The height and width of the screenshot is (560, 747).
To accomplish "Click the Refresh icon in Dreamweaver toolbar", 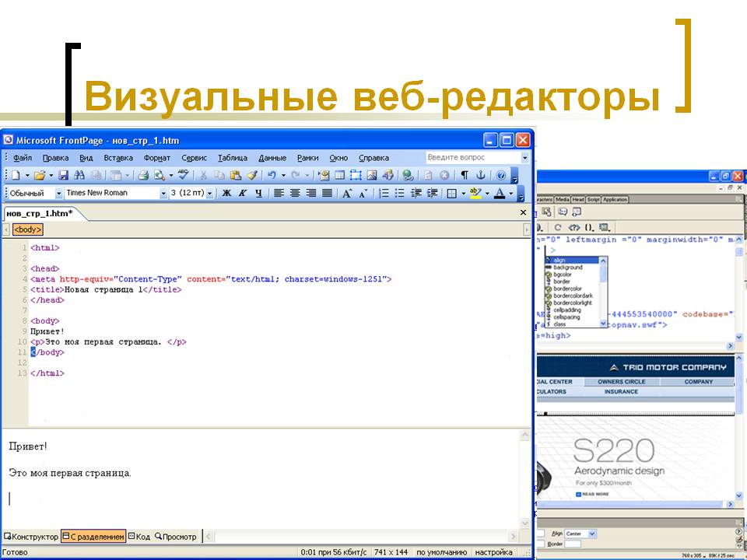I will pos(558,228).
